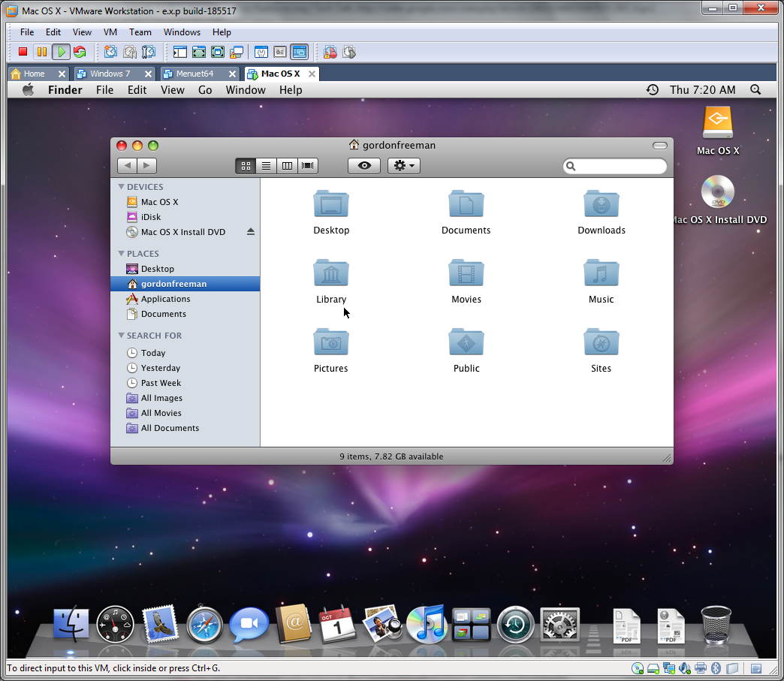Click the VMware red stop button
This screenshot has height=681, width=784.
(x=23, y=52)
